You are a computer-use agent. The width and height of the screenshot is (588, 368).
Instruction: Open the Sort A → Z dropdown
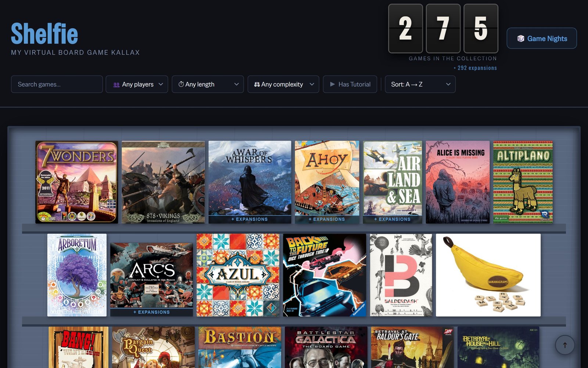[x=420, y=84]
